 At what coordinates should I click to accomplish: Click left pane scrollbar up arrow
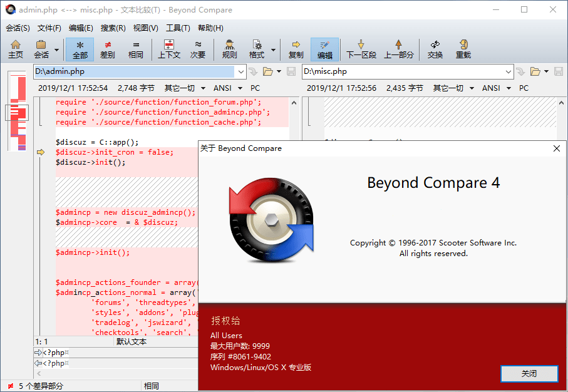(x=294, y=103)
